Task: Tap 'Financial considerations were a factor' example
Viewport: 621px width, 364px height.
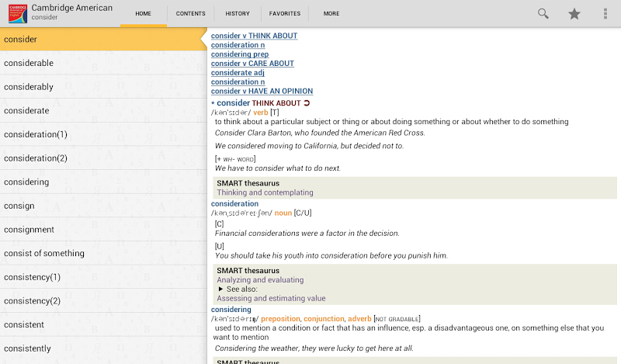Action: point(307,234)
